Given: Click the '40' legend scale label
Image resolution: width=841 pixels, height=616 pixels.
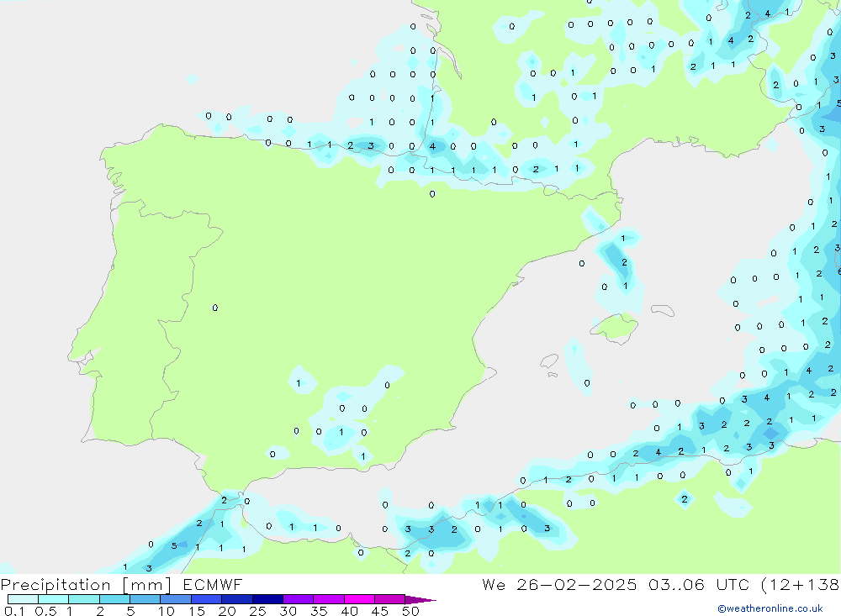Looking at the screenshot, I should click(x=349, y=611).
